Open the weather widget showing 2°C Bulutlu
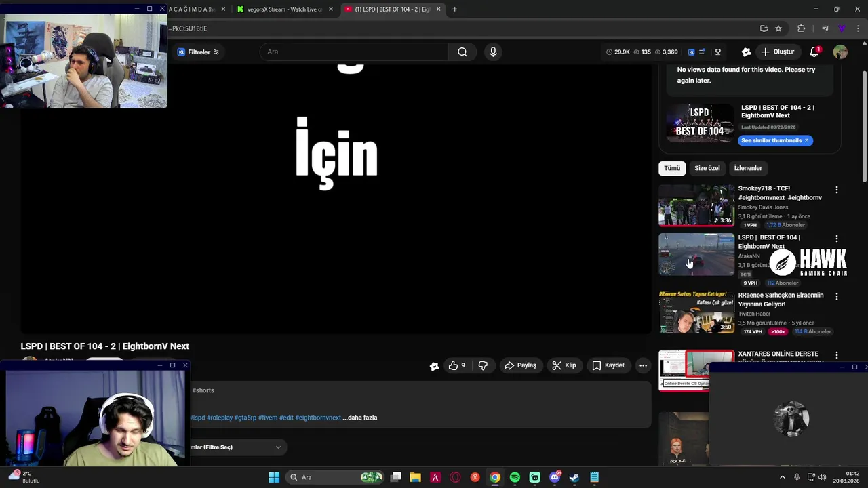The width and height of the screenshot is (868, 488). click(x=24, y=477)
